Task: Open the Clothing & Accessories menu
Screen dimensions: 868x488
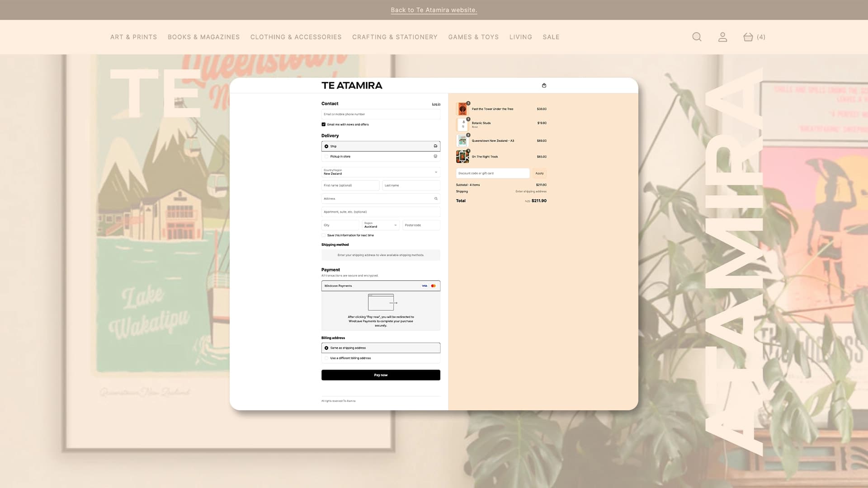Action: pos(296,37)
